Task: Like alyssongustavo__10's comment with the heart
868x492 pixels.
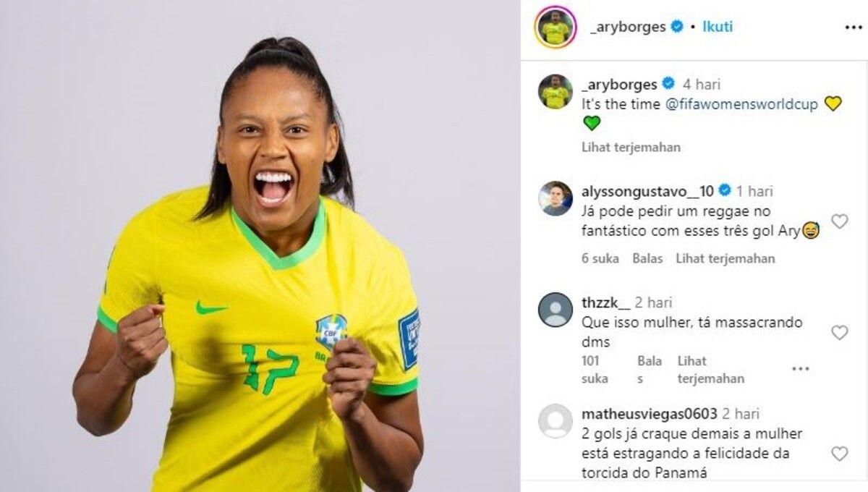Action: point(839,221)
